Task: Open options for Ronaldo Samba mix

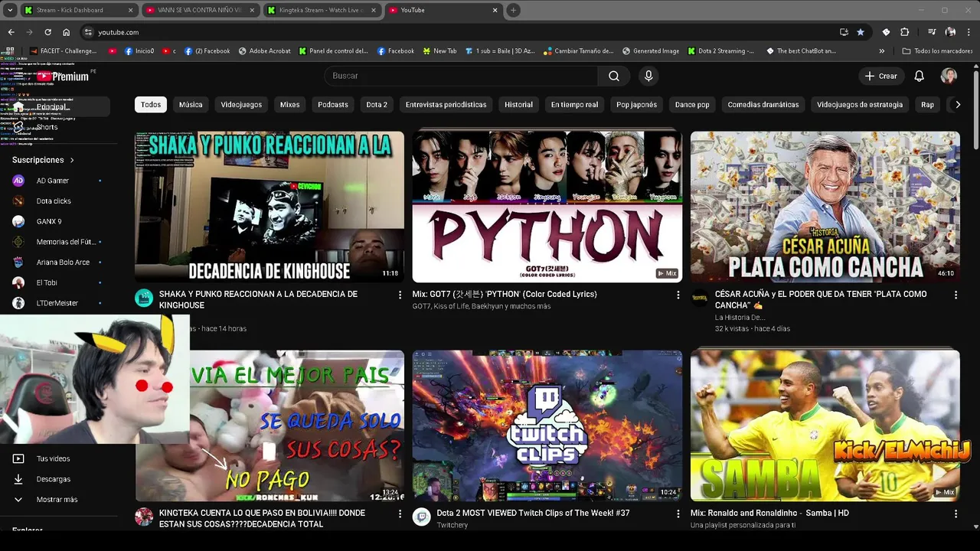Action: [x=955, y=514]
